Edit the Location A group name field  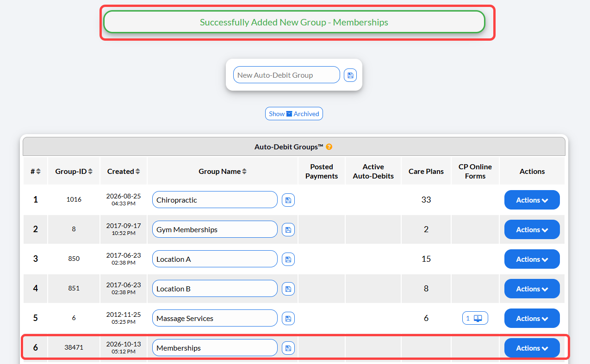pos(215,259)
